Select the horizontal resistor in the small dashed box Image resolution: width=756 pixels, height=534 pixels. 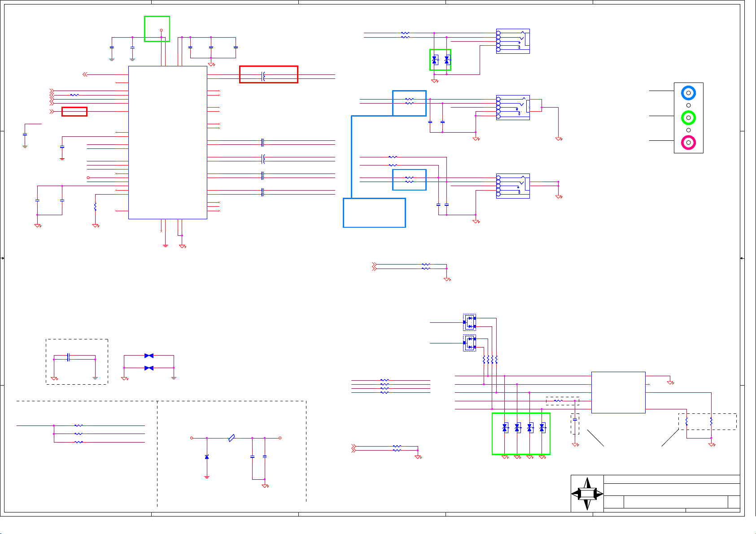pyautogui.click(x=558, y=401)
